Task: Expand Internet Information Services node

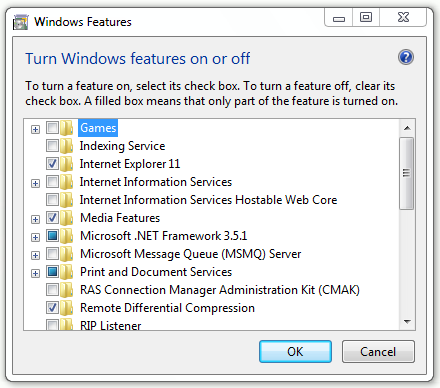Action: pyautogui.click(x=35, y=183)
